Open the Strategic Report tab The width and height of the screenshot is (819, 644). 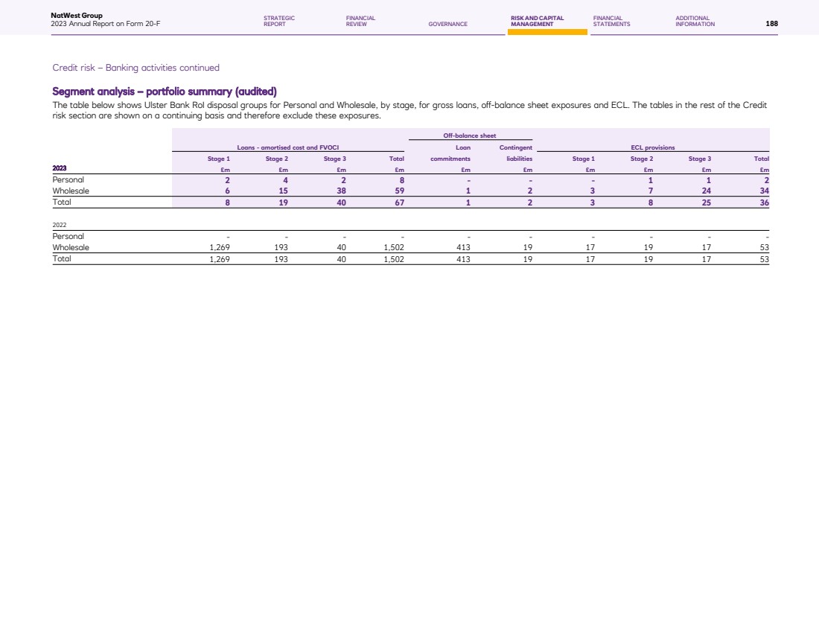pyautogui.click(x=279, y=21)
